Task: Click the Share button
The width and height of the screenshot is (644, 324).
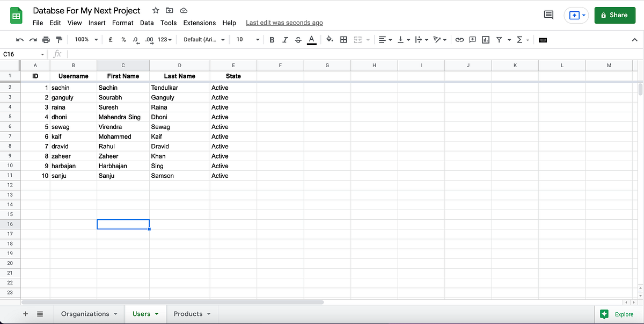Action: (615, 15)
